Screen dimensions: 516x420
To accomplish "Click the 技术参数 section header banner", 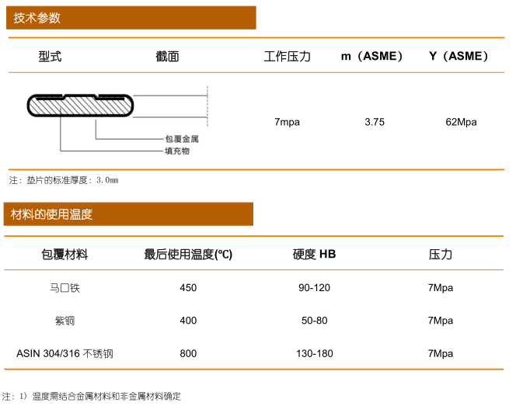I will click(x=131, y=18).
